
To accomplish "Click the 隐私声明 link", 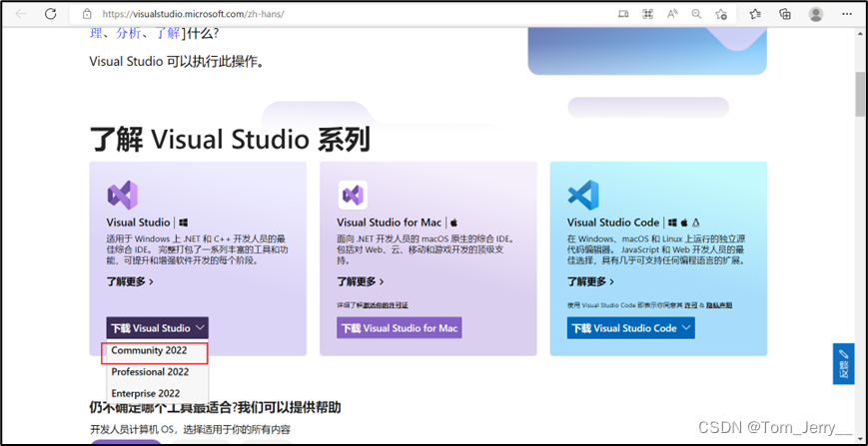I will click(718, 305).
